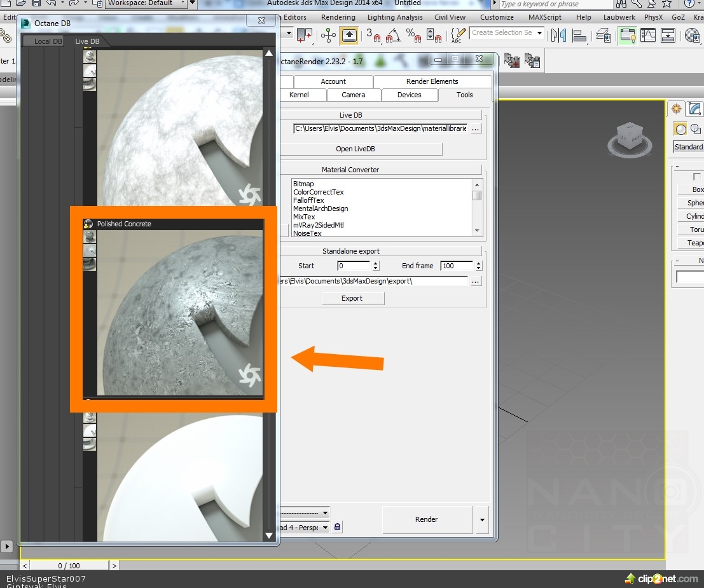704x588 pixels.
Task: Toggle percent snap
Action: tap(413, 35)
